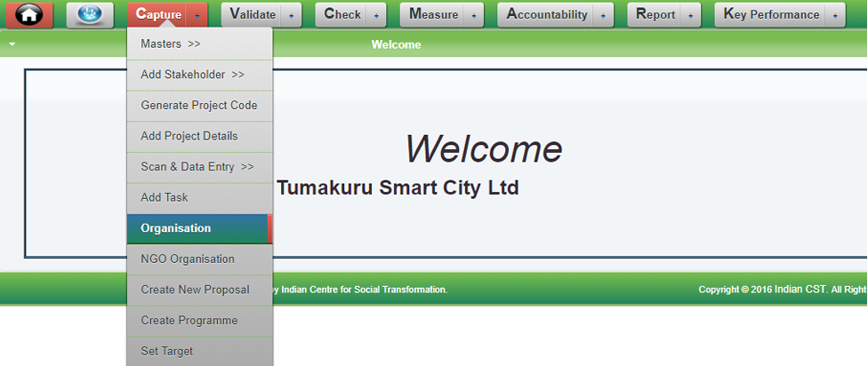Expand the Key Performance plus dropdown
Image resolution: width=868 pixels, height=366 pixels.
pyautogui.click(x=835, y=15)
